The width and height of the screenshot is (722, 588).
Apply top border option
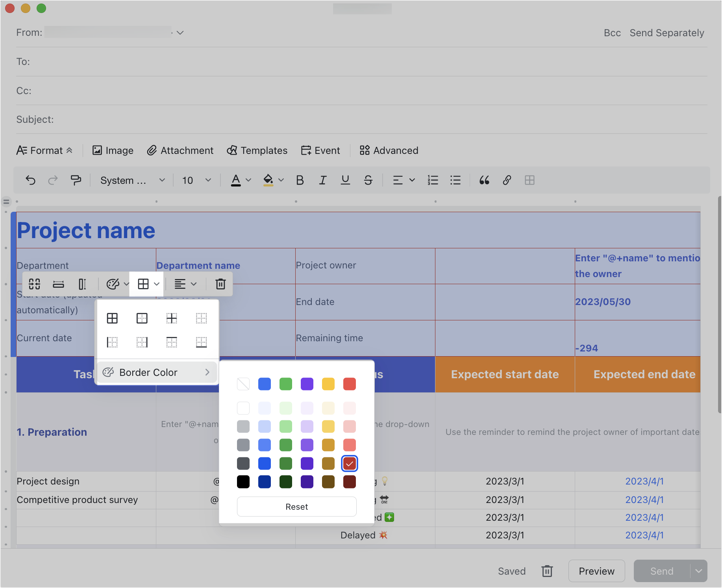point(172,342)
